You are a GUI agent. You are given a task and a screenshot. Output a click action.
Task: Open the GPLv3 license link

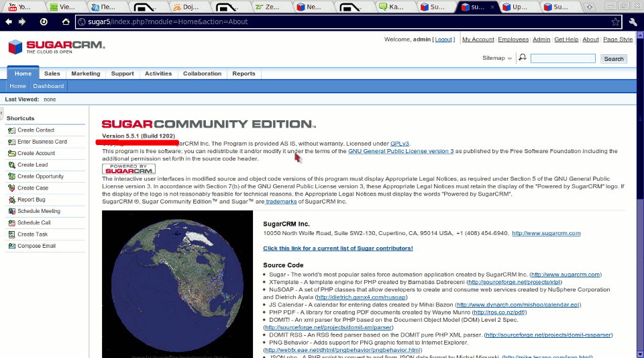[400, 143]
